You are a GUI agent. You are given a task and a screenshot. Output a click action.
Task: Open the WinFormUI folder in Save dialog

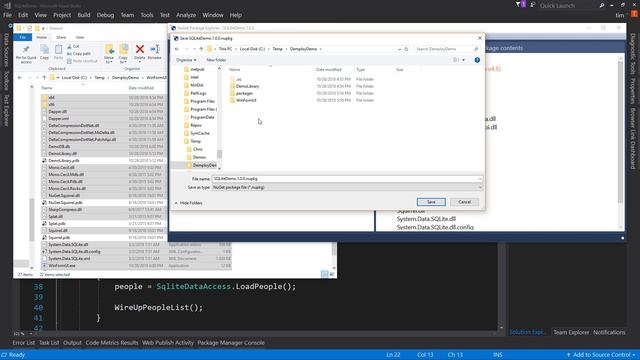point(246,100)
